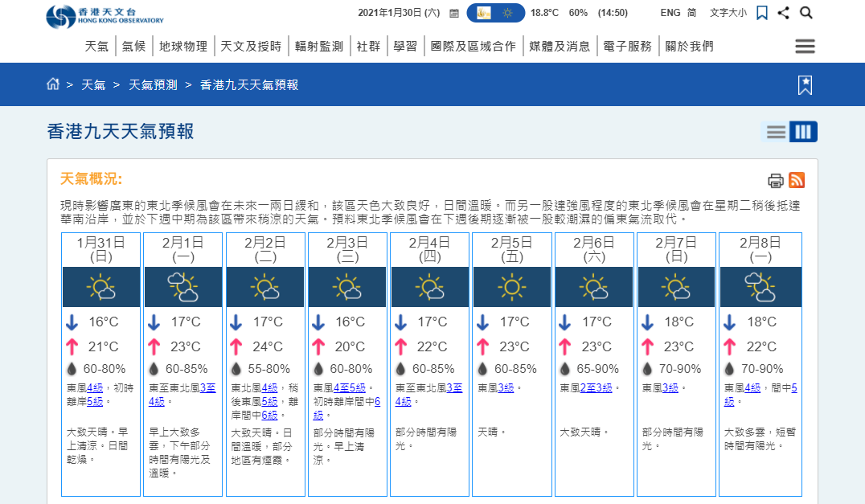Toggle the current weather pill in header
865x504 pixels.
[x=495, y=13]
